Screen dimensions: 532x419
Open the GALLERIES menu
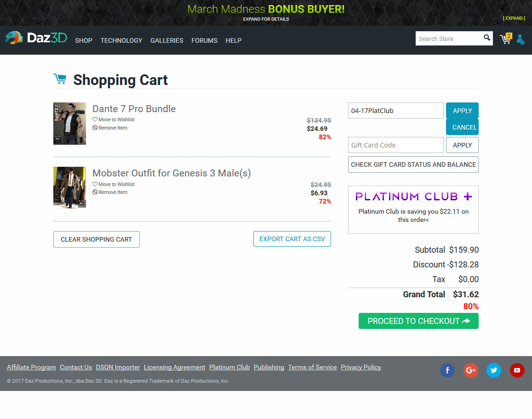pos(166,40)
